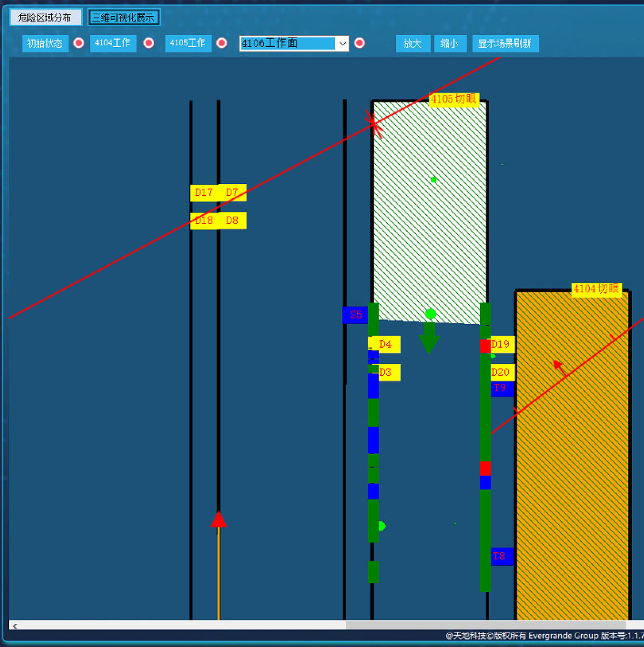Click the horizontal scrollbar left arrow
This screenshot has height=647, width=644.
[15, 626]
